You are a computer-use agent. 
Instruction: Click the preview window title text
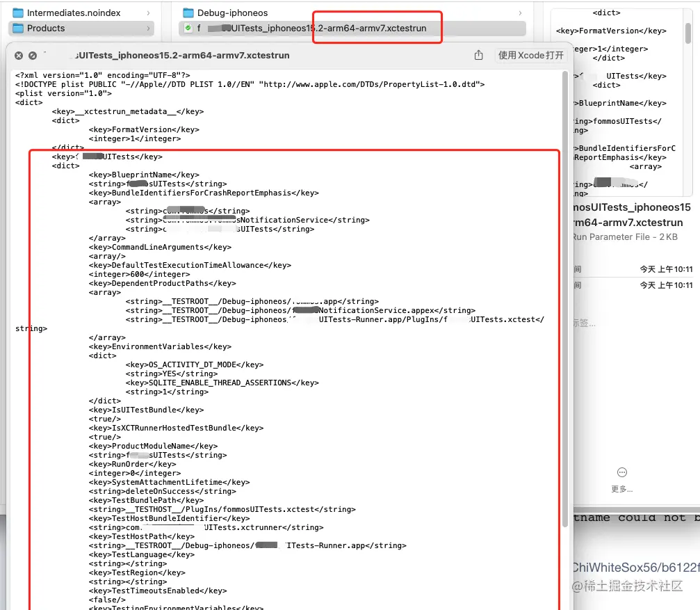point(182,56)
